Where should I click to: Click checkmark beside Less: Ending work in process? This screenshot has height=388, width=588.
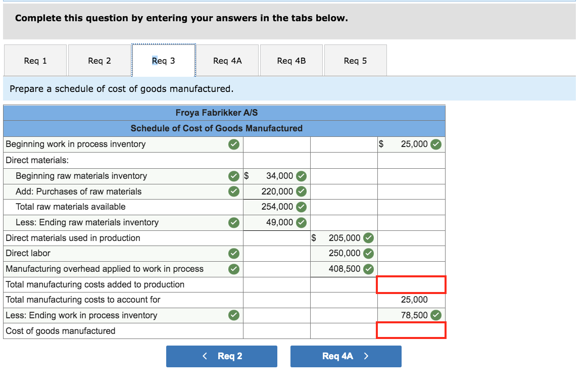(x=233, y=315)
